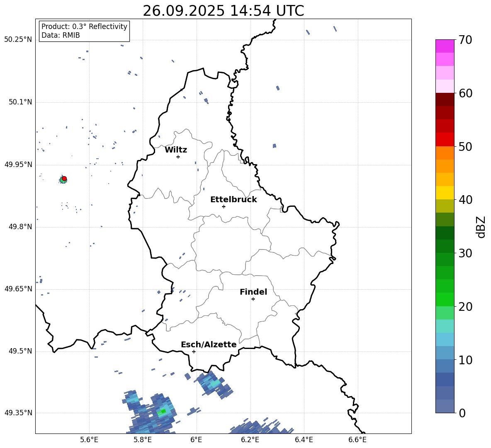Click the 6.2°E longitude label
The width and height of the screenshot is (491, 448).
click(250, 440)
